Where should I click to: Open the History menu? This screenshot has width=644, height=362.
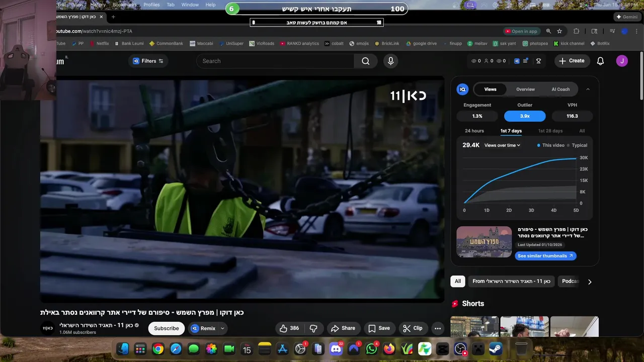(x=98, y=5)
